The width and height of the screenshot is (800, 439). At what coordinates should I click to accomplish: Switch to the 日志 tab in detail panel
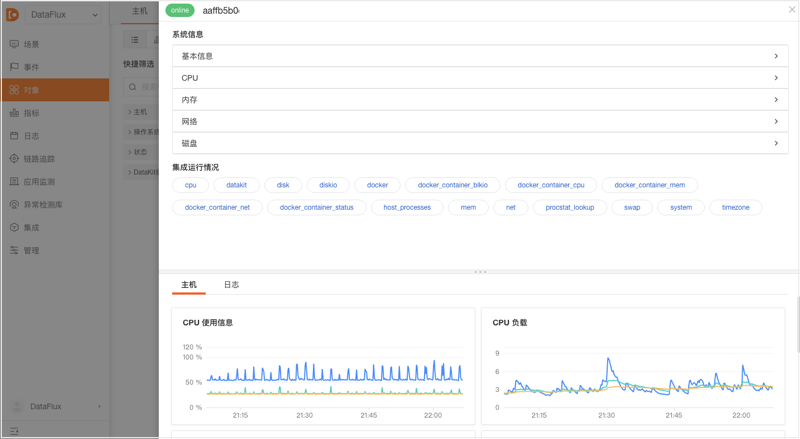[232, 285]
